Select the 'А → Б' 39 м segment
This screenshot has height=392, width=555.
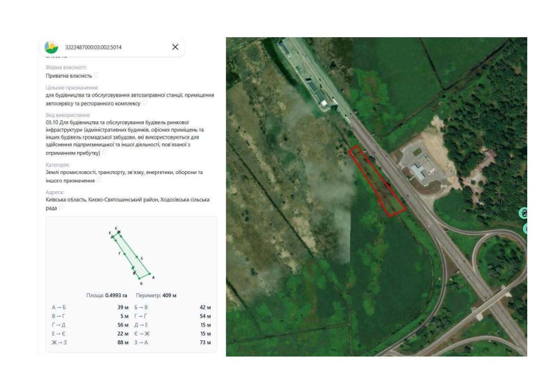[90, 308]
